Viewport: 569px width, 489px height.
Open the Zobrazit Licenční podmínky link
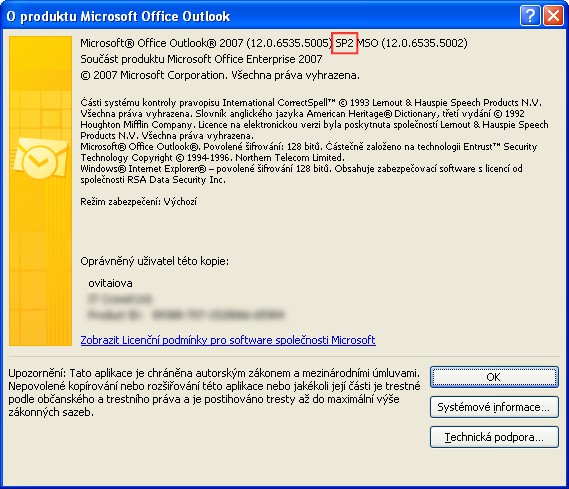(x=228, y=340)
